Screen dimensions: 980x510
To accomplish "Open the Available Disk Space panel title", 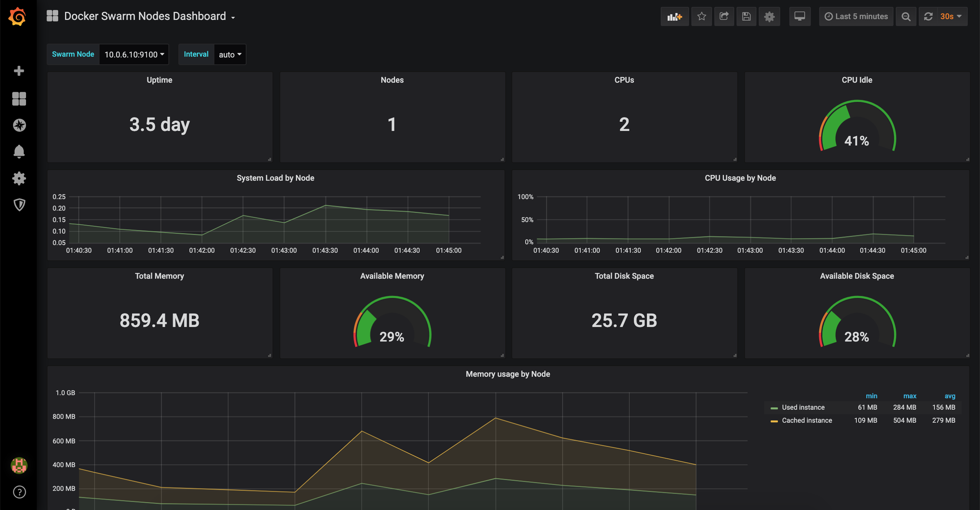I will [x=857, y=276].
